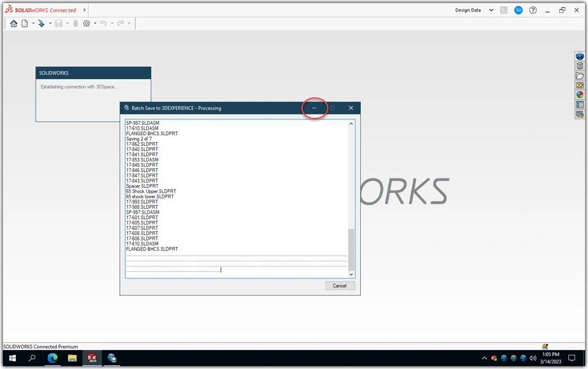588x369 pixels.
Task: Open the Appearances color ball task pane tab
Action: point(580,95)
